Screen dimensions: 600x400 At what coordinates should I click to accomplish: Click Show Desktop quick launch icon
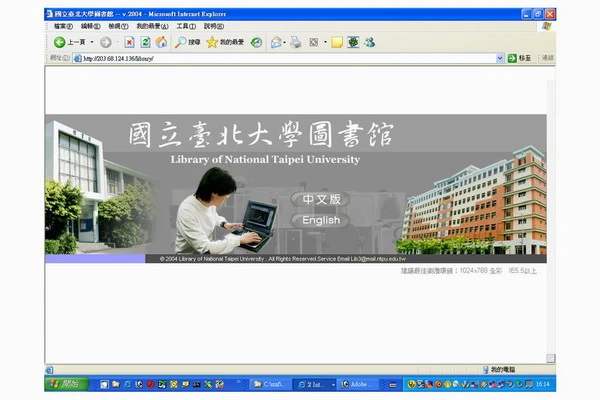[104, 384]
